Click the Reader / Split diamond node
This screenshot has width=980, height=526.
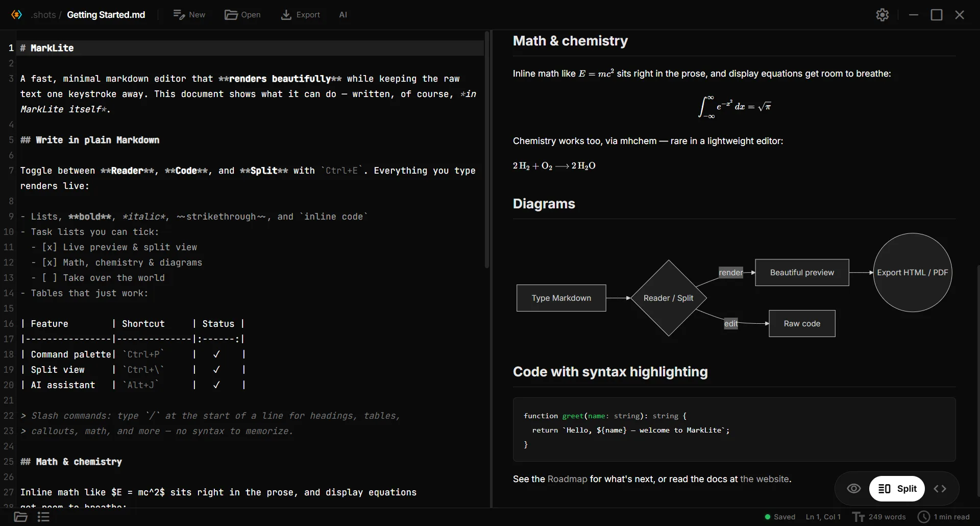tap(669, 298)
